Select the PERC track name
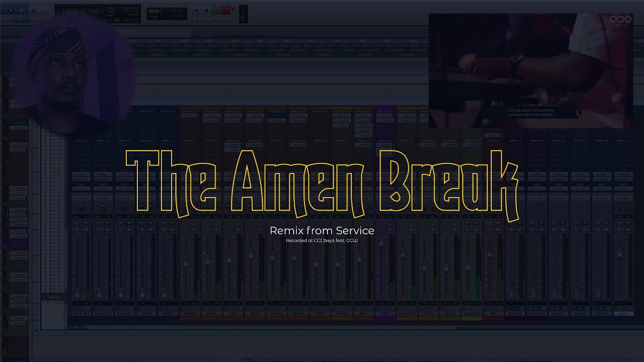644x362 pixels. point(319,314)
